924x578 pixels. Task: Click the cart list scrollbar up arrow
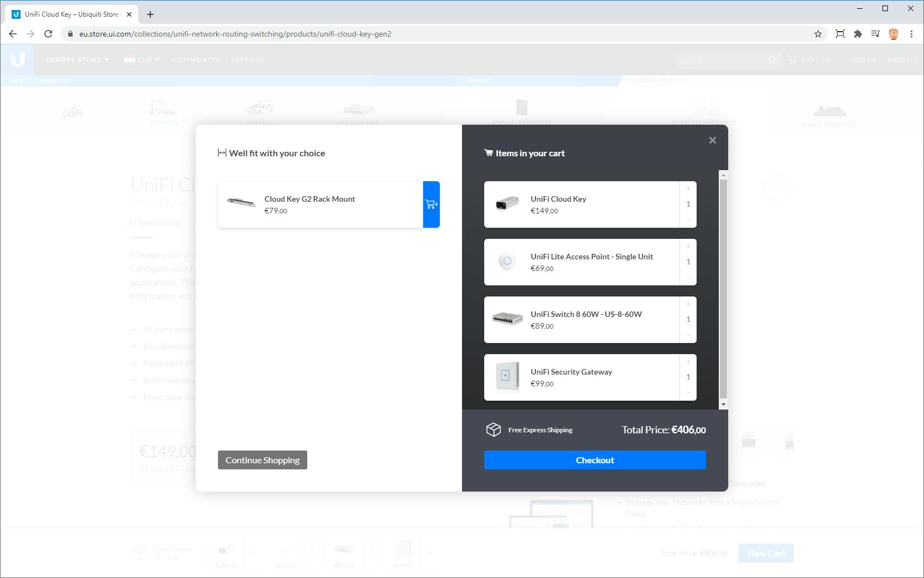(723, 175)
